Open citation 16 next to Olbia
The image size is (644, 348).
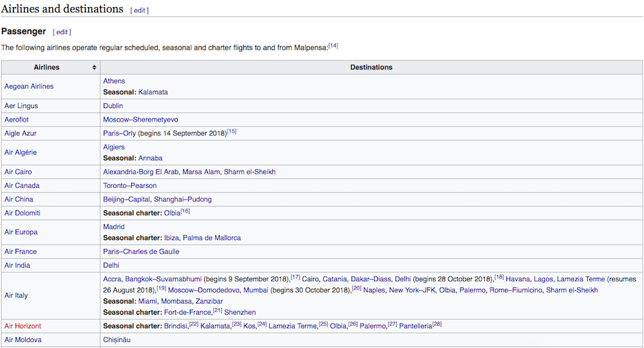(x=185, y=211)
